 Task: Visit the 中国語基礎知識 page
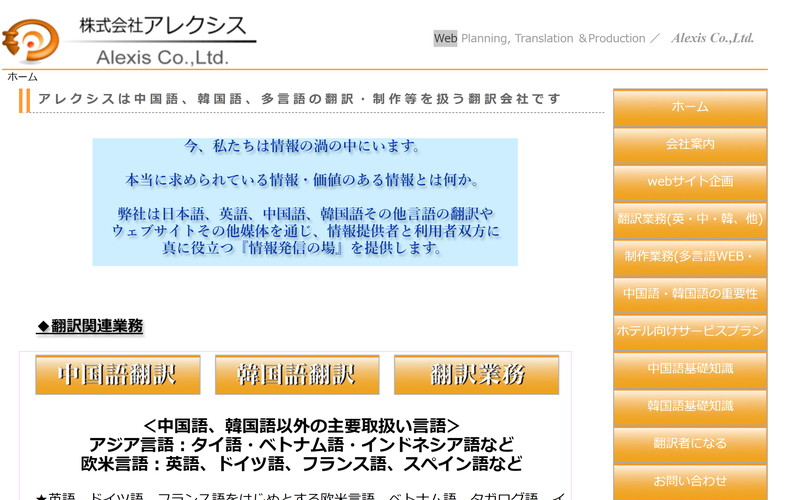[x=690, y=369]
